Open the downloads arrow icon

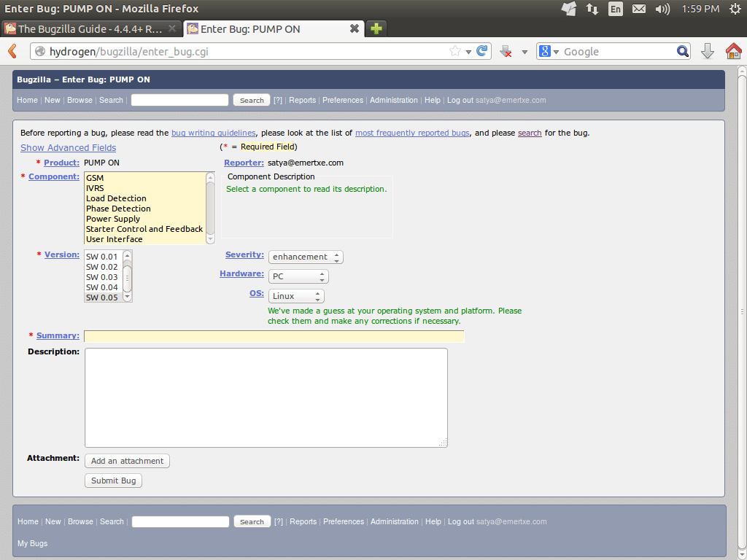(x=708, y=51)
